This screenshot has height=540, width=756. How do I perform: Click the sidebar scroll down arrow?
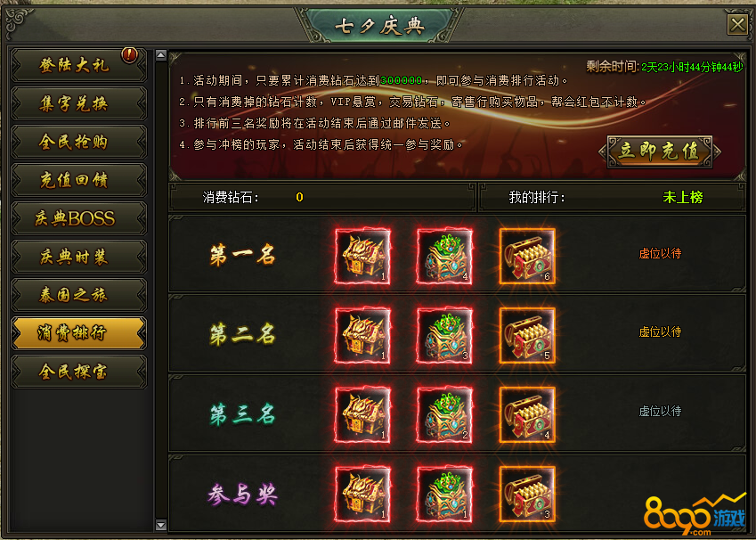161,525
